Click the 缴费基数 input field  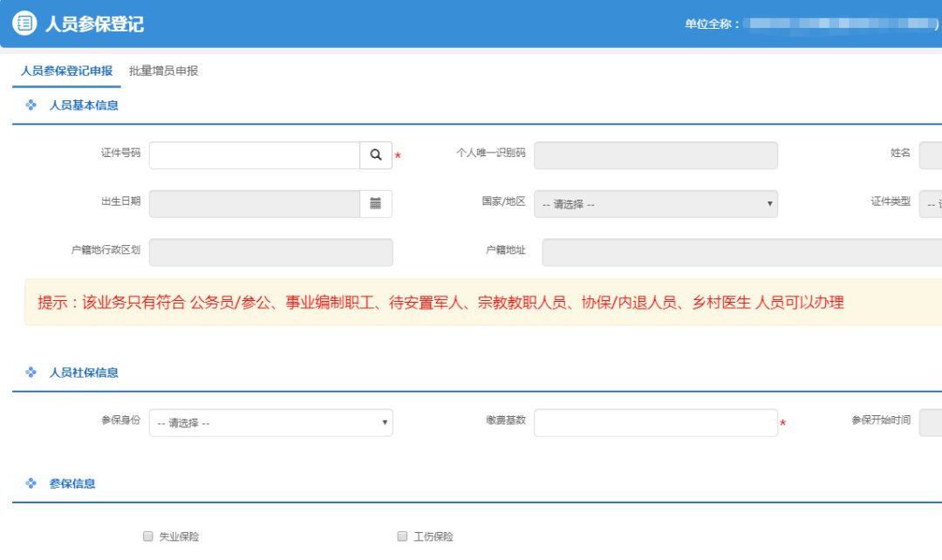655,423
